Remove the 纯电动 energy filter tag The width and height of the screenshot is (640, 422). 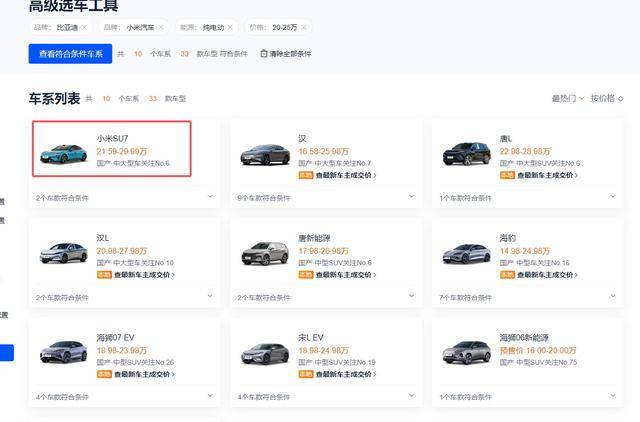230,27
